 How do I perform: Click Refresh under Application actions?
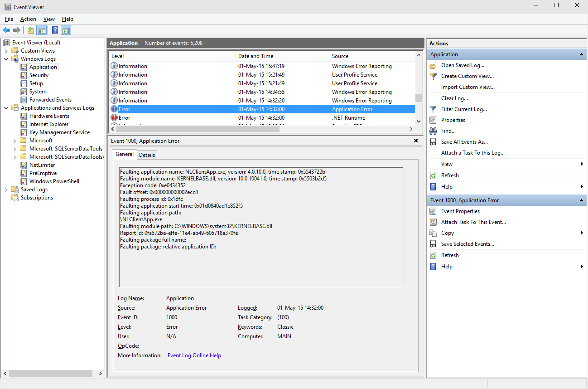click(450, 175)
